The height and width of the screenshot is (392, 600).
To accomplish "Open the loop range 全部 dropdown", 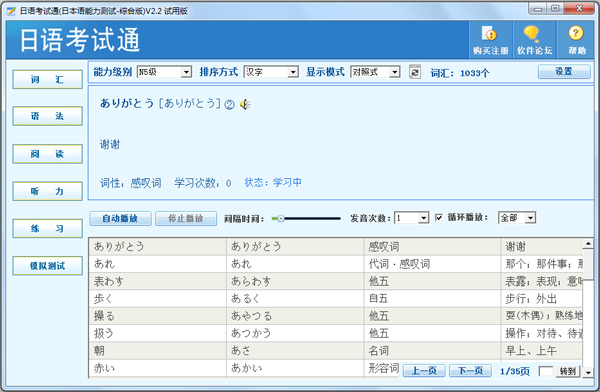I will coord(530,218).
